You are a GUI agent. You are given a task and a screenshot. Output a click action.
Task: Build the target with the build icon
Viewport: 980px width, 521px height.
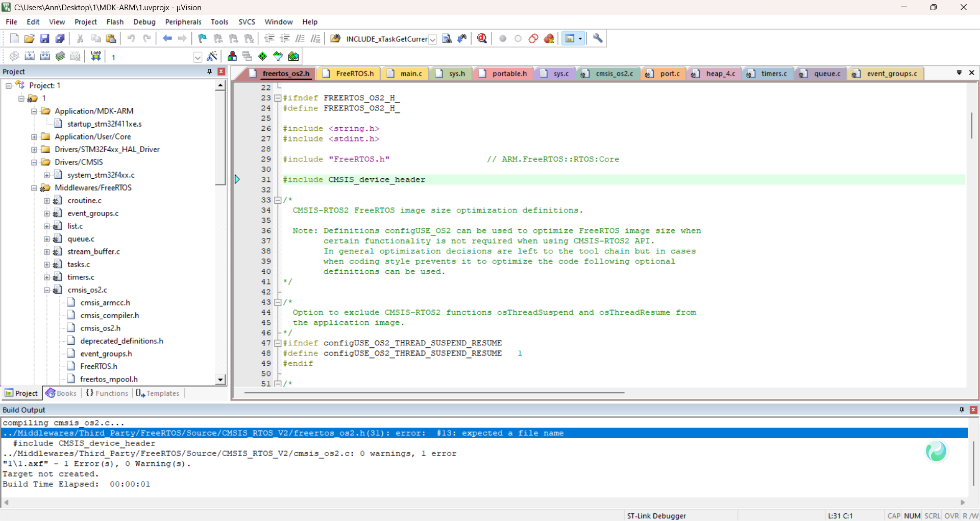30,56
